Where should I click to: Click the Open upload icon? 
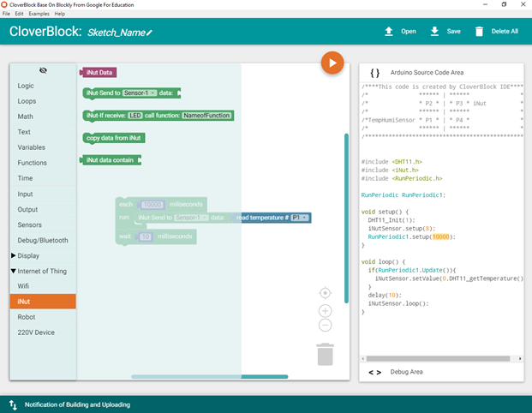pyautogui.click(x=389, y=32)
